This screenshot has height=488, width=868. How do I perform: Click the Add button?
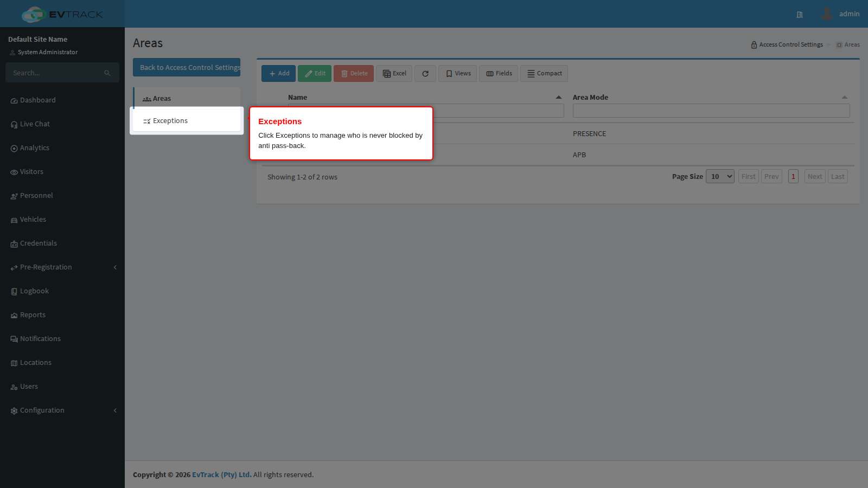tap(278, 73)
